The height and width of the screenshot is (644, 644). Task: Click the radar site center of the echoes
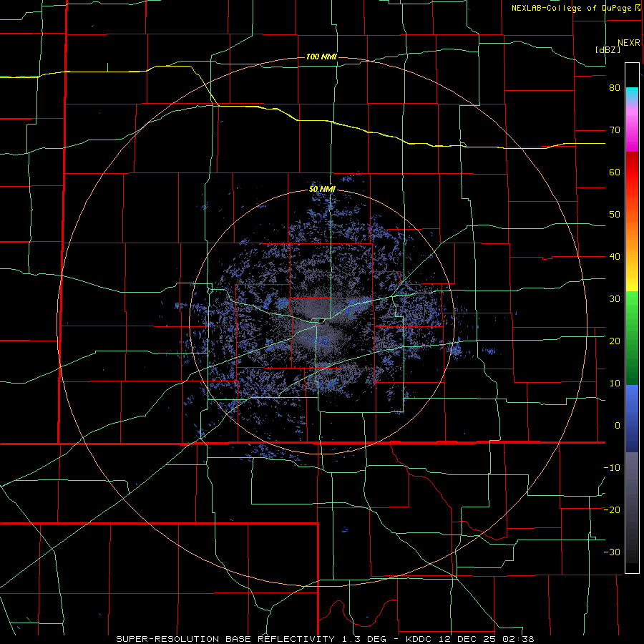322,321
